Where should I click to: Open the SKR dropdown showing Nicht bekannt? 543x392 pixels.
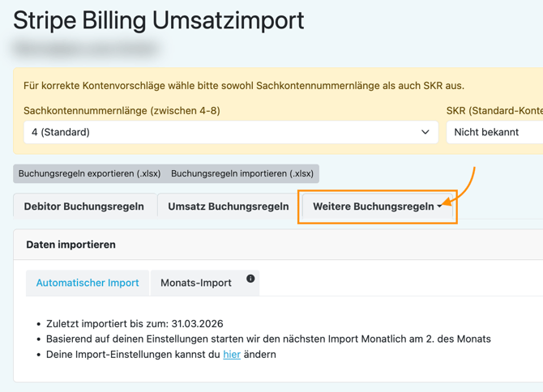click(494, 132)
